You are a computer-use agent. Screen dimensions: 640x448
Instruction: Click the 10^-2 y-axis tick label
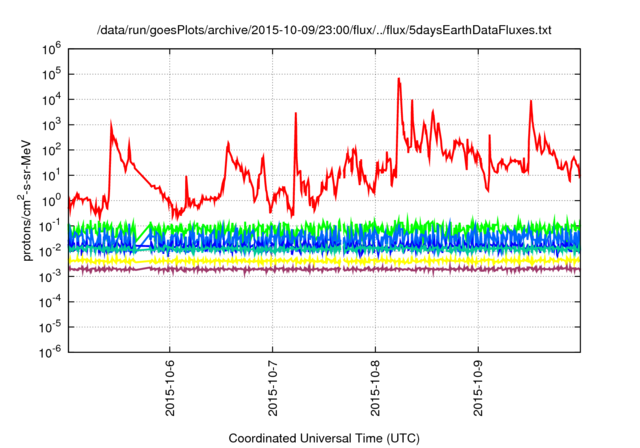[x=50, y=252]
